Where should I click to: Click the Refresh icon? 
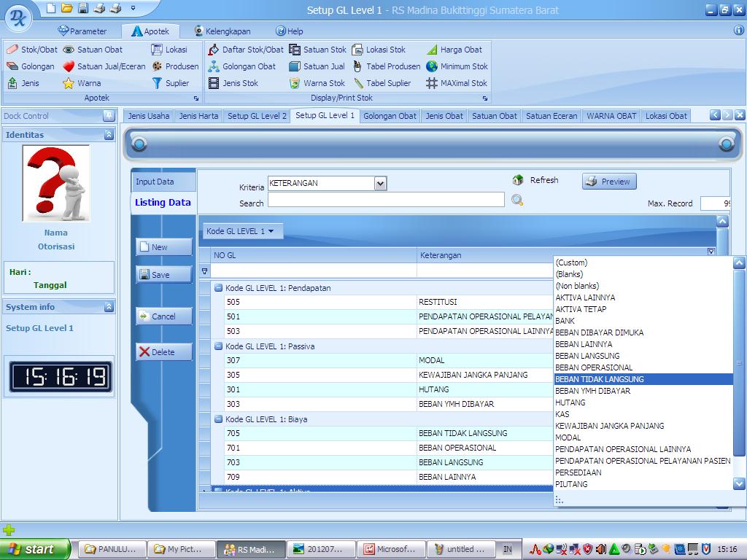coord(518,180)
